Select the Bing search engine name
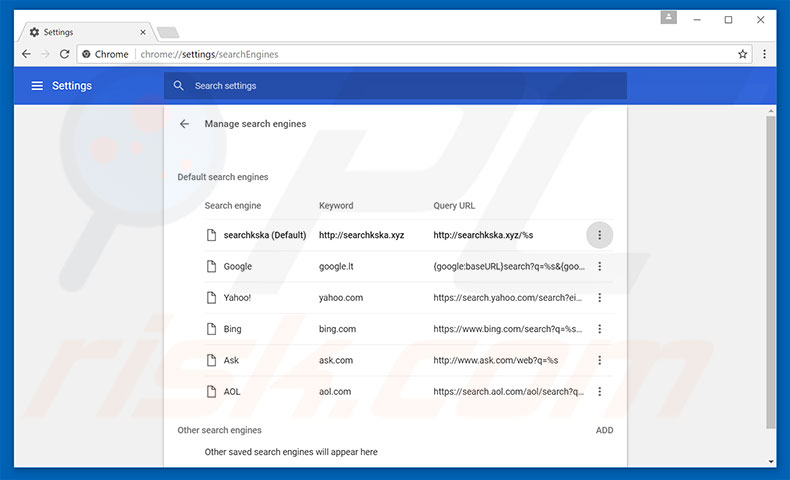 [x=232, y=329]
